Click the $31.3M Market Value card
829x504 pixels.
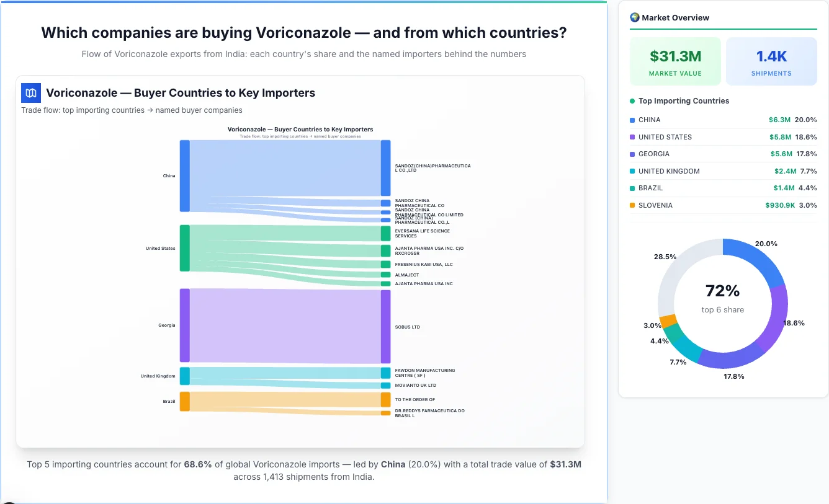[675, 61]
